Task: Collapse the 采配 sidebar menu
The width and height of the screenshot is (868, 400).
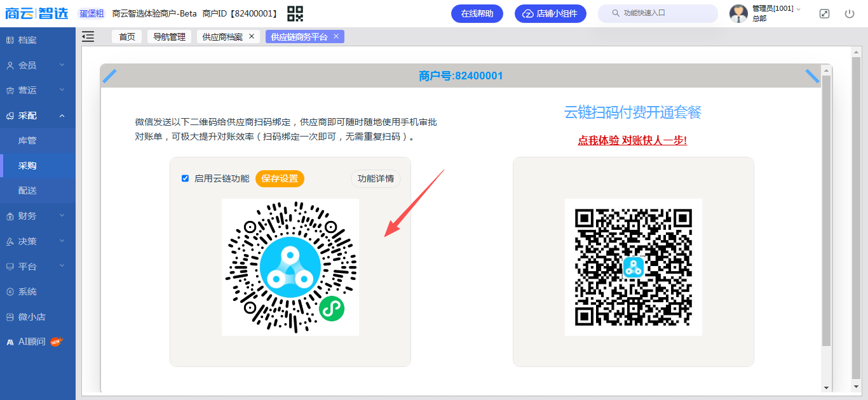Action: [x=37, y=116]
